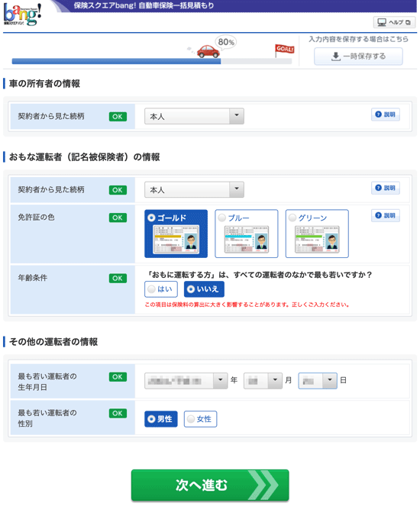Choose いいえ for 年齢条件
420x516 pixels.
(204, 289)
